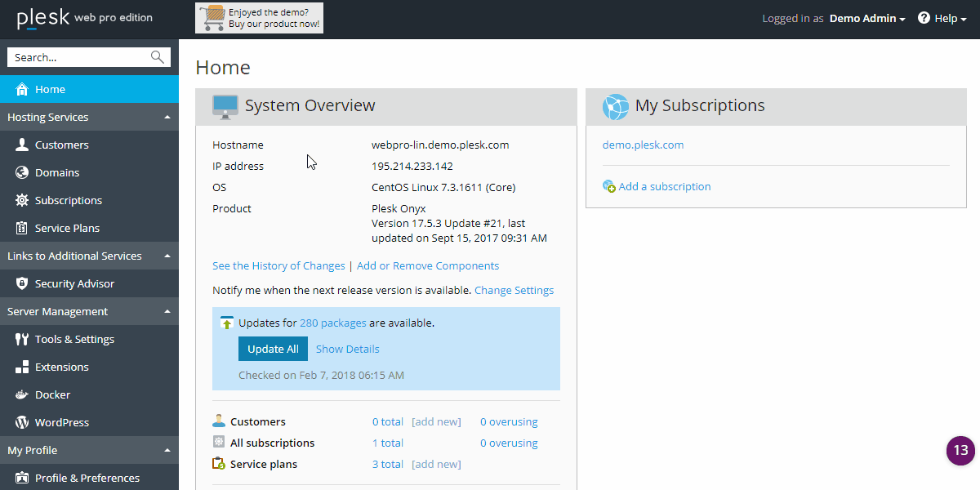The width and height of the screenshot is (980, 490).
Task: Open Domains in the sidebar
Action: point(89,172)
